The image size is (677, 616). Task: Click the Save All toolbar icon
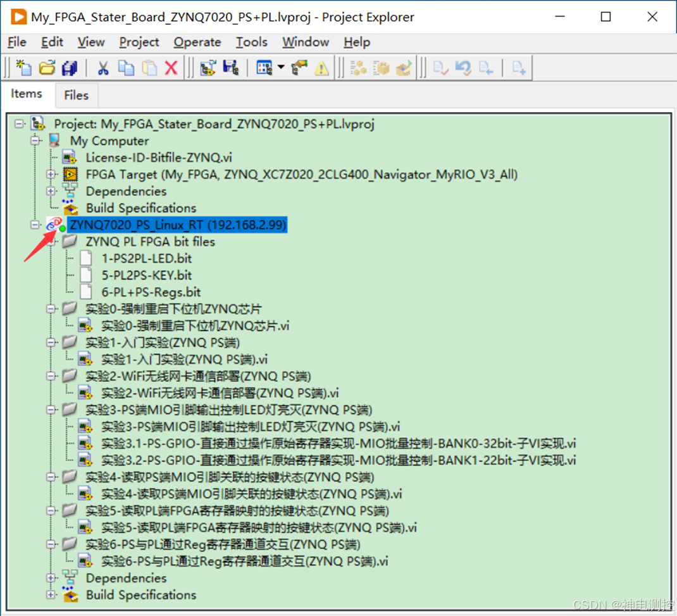click(x=70, y=68)
